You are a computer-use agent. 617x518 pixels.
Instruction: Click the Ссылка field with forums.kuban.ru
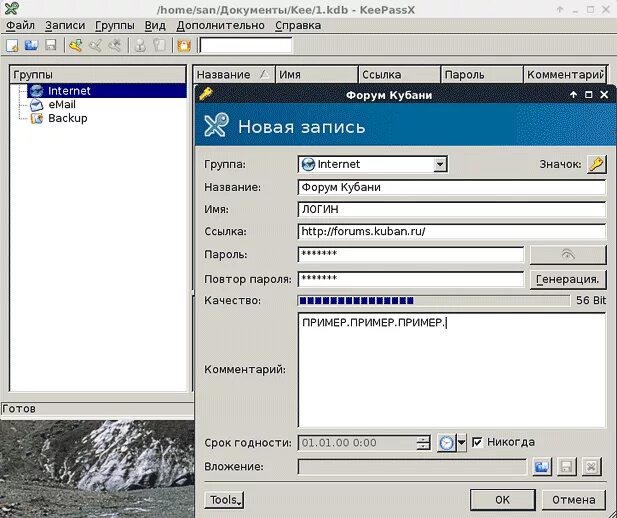[452, 231]
